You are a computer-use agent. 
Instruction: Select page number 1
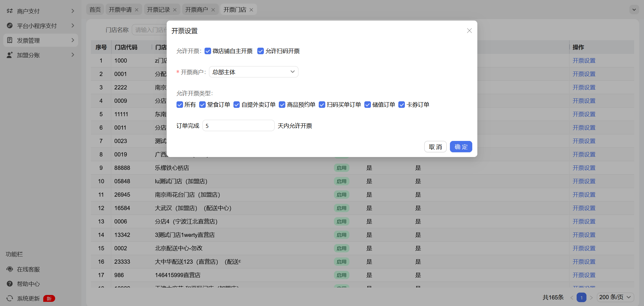click(581, 297)
